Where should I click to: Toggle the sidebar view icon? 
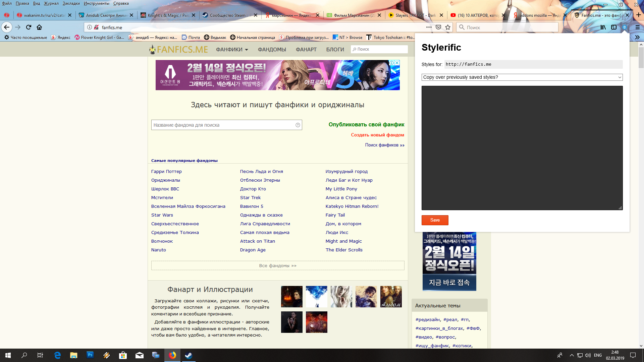(614, 27)
